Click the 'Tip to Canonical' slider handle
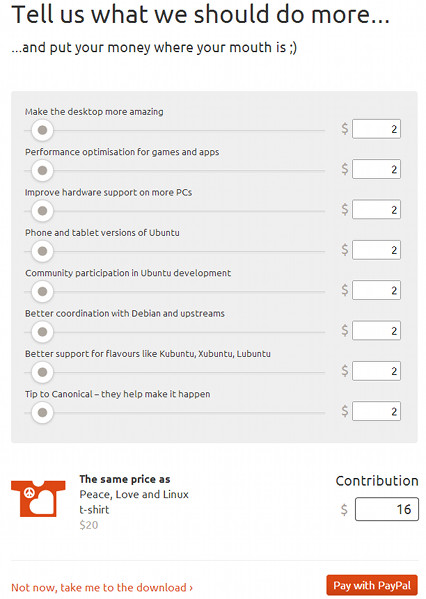Image resolution: width=426 pixels, height=599 pixels. click(42, 413)
